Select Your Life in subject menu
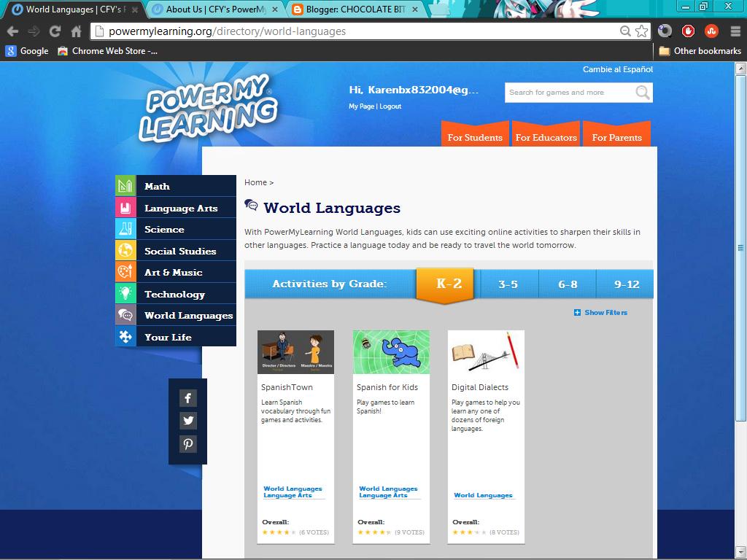Screen dimensions: 747x560 pyautogui.click(x=168, y=337)
